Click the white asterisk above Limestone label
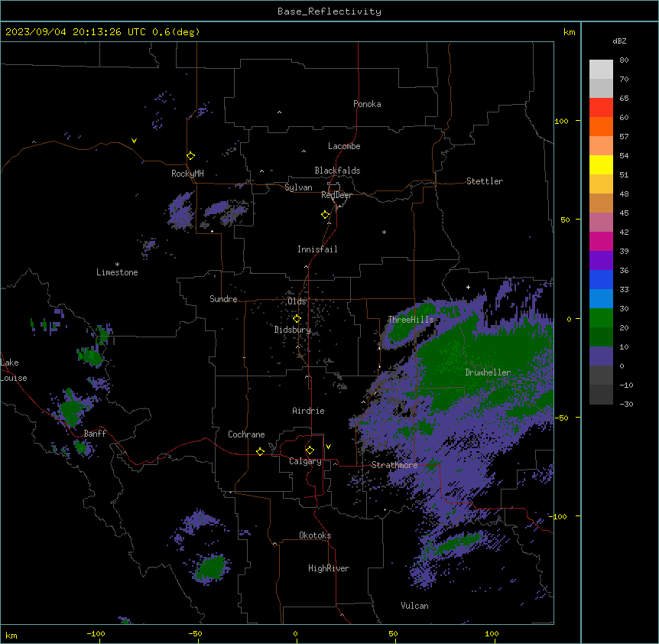The width and height of the screenshot is (659, 644). (x=117, y=265)
